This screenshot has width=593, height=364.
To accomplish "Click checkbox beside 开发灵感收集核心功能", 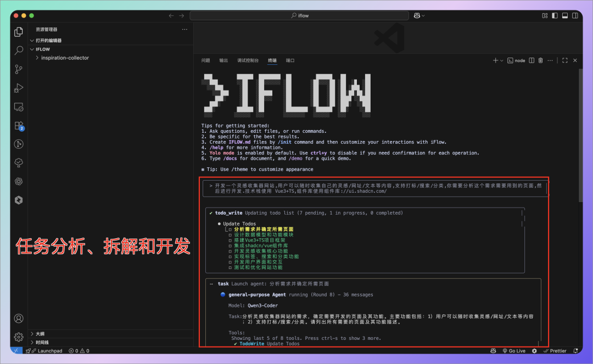I will (230, 251).
